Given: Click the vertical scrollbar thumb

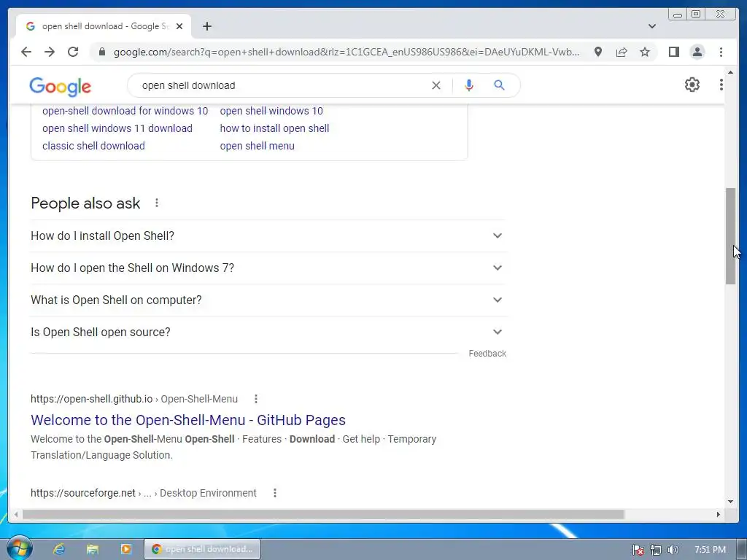Looking at the screenshot, I should (x=730, y=236).
